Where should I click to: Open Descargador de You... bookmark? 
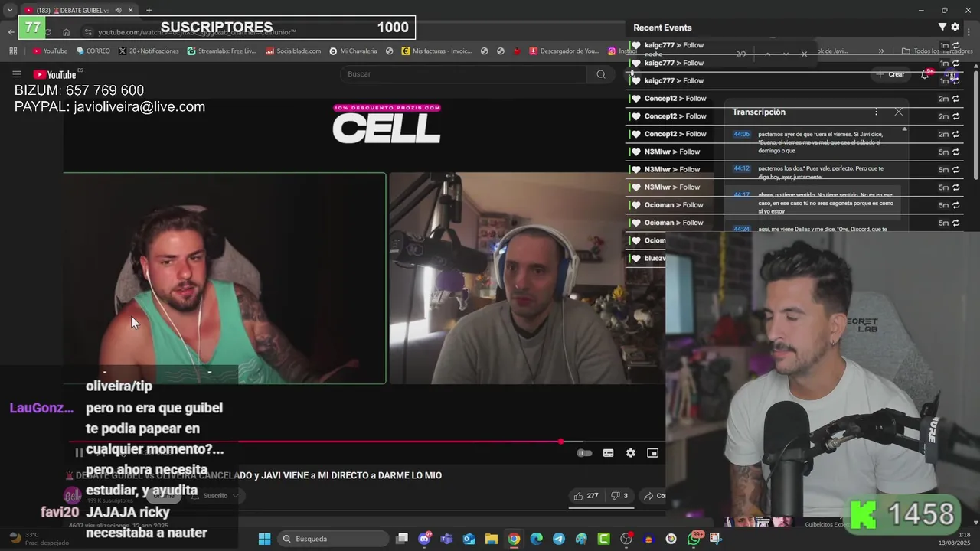[564, 51]
